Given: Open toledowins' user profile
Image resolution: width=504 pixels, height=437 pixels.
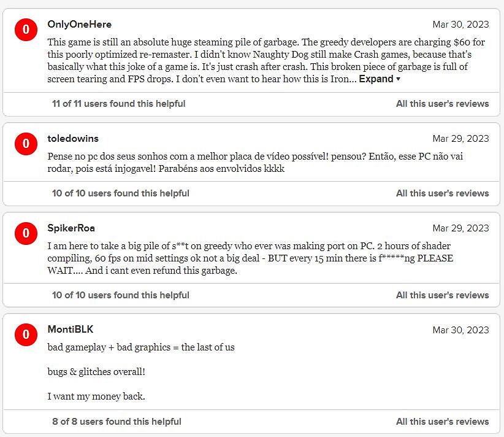Looking at the screenshot, I should click(73, 139).
